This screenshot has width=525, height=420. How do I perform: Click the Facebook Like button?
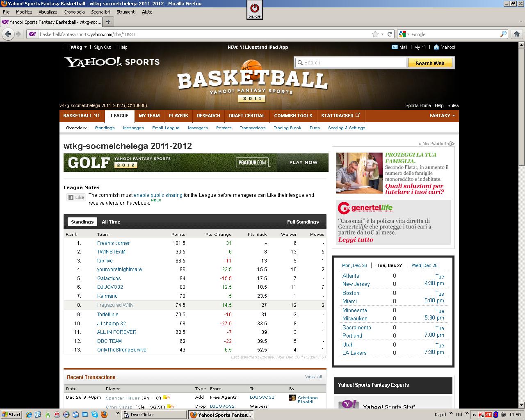click(76, 197)
